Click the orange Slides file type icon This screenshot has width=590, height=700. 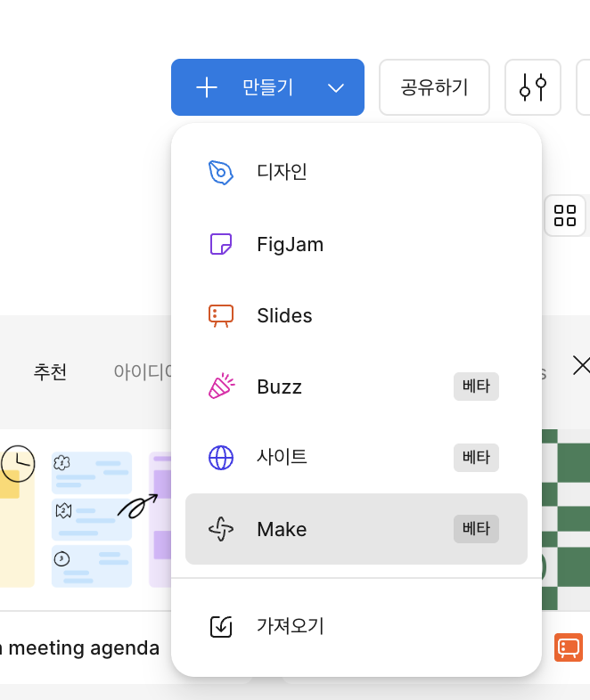569,647
